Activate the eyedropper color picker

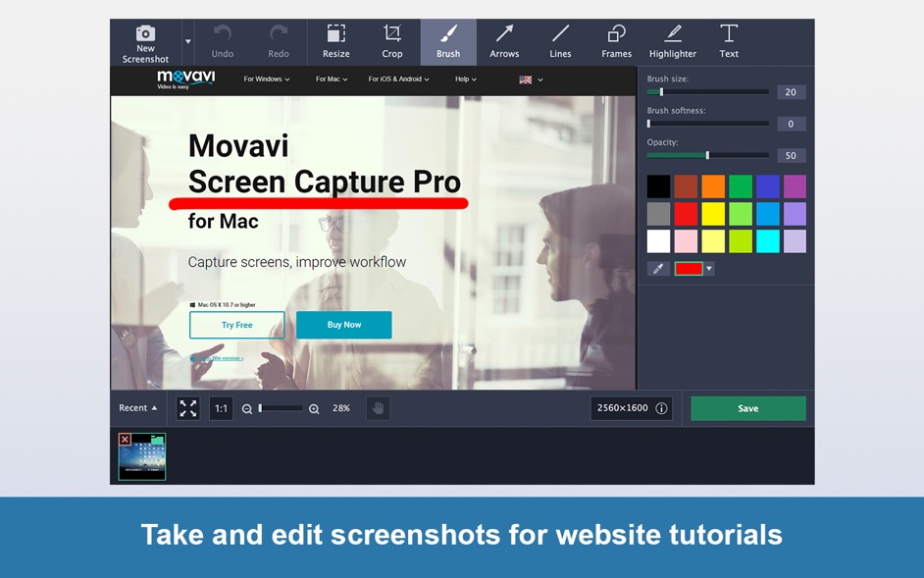click(658, 269)
